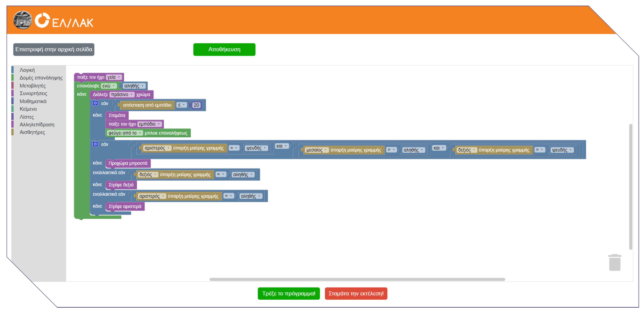Image resolution: width=644 pixels, height=312 pixels.
Task: Select the Προχώρα μπροστά block
Action: (128, 163)
